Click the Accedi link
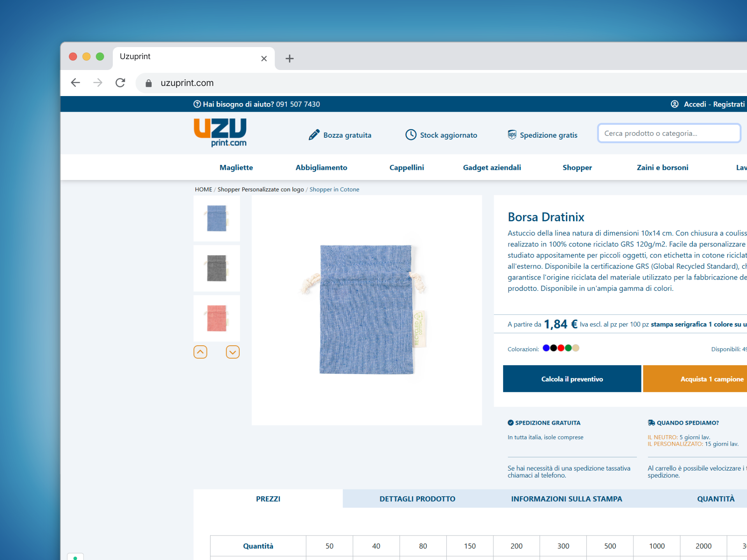This screenshot has height=560, width=747. tap(695, 104)
